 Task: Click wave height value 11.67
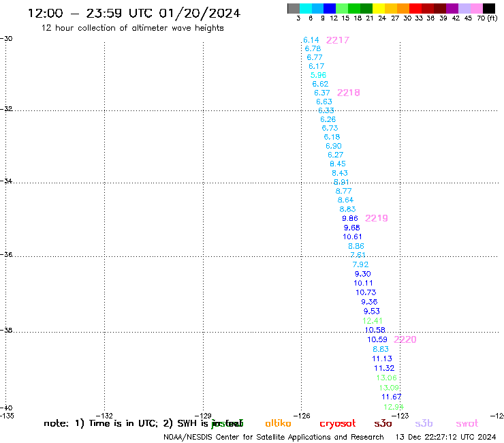392,397
